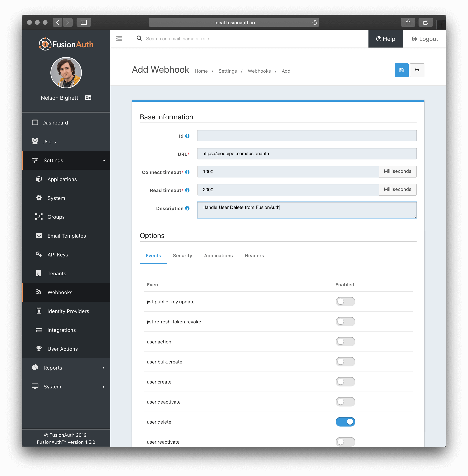Toggle the sidebar collapse menu icon

point(119,39)
